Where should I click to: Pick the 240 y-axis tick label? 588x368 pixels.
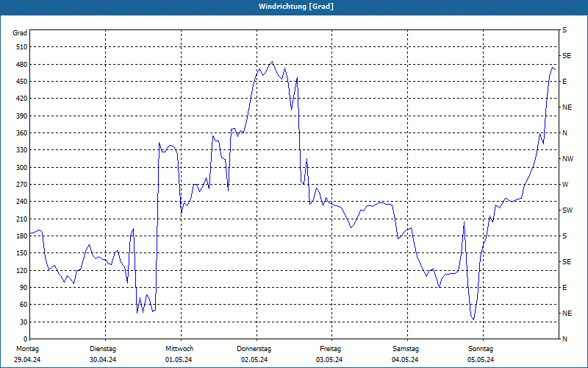point(22,201)
